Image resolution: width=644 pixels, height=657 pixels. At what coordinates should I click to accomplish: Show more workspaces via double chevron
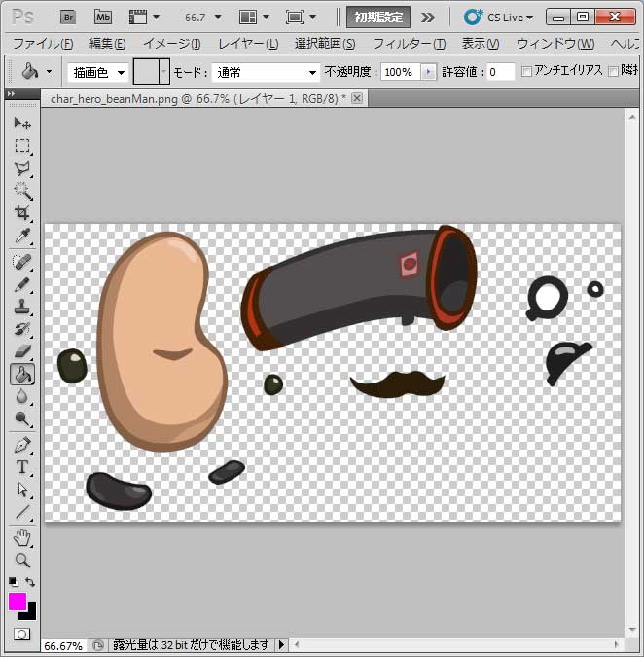[x=428, y=18]
